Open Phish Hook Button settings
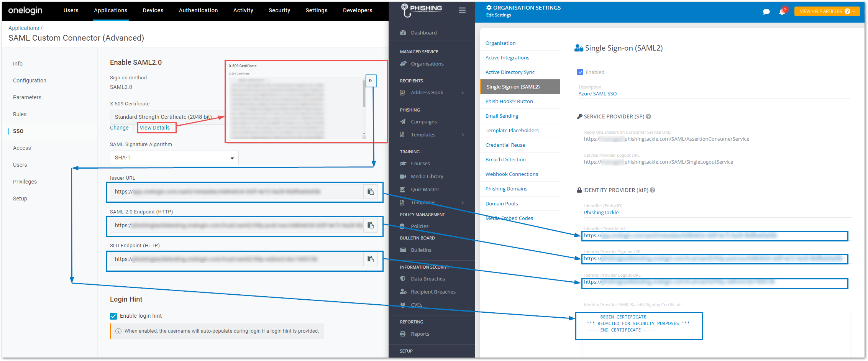The width and height of the screenshot is (868, 361). coord(509,101)
